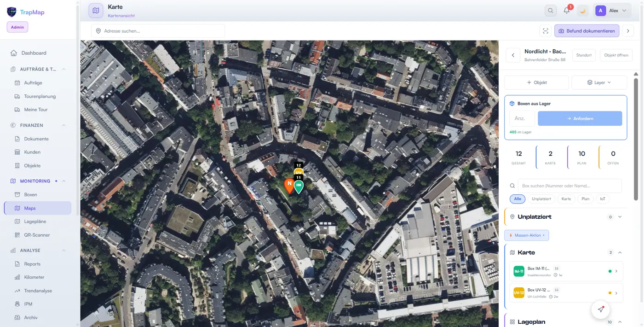
Task: Click Objekt öffnen button
Action: [x=616, y=55]
